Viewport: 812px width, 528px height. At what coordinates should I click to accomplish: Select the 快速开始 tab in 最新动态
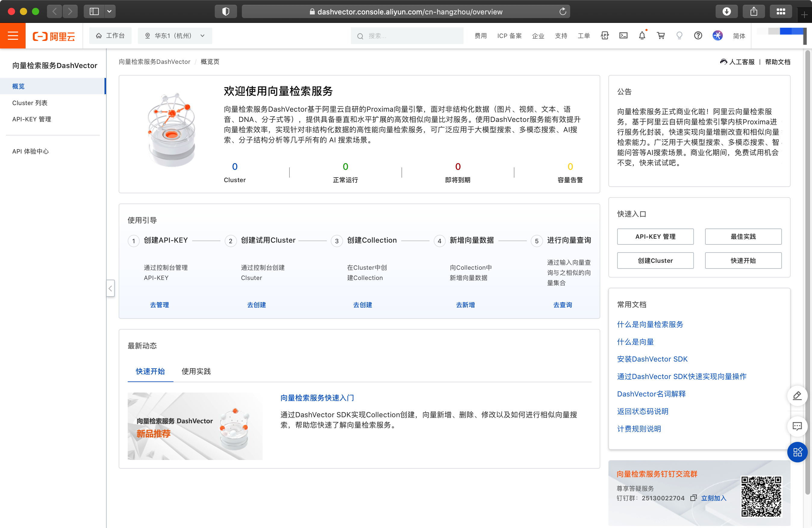click(x=150, y=371)
